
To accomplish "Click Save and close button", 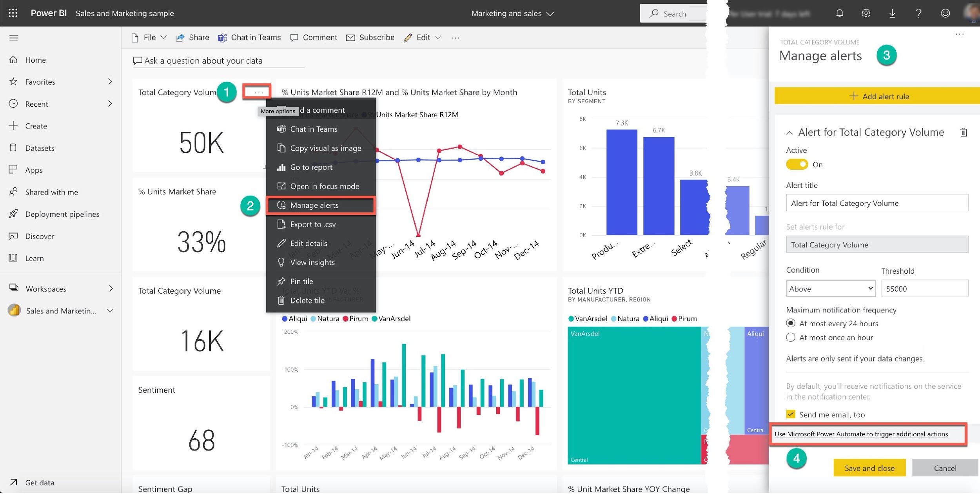I will point(869,469).
